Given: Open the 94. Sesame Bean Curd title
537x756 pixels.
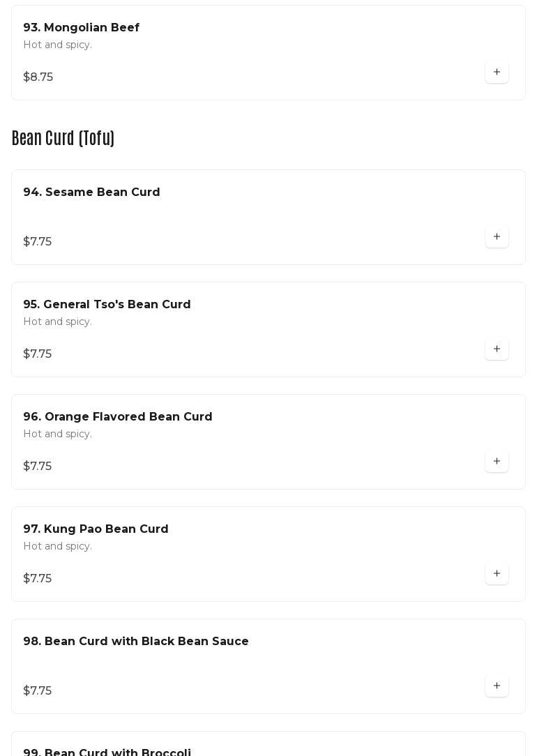Looking at the screenshot, I should coord(91,192).
